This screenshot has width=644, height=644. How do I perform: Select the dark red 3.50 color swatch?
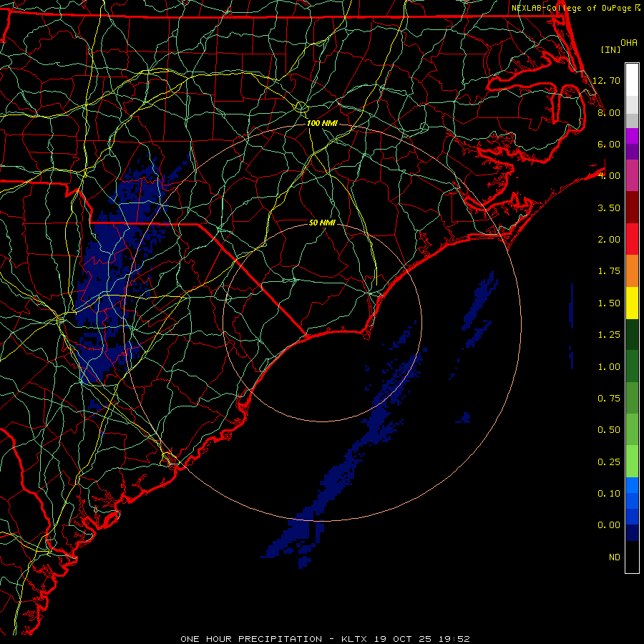(632, 208)
